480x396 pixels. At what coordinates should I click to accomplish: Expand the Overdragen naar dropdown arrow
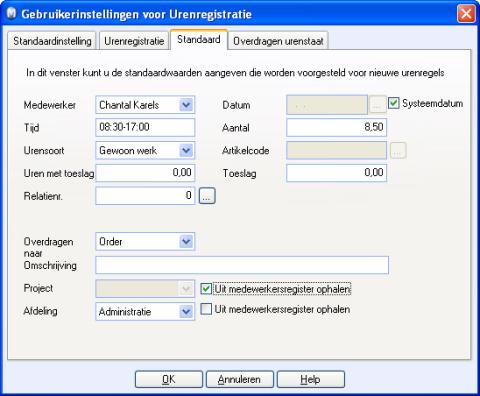186,241
